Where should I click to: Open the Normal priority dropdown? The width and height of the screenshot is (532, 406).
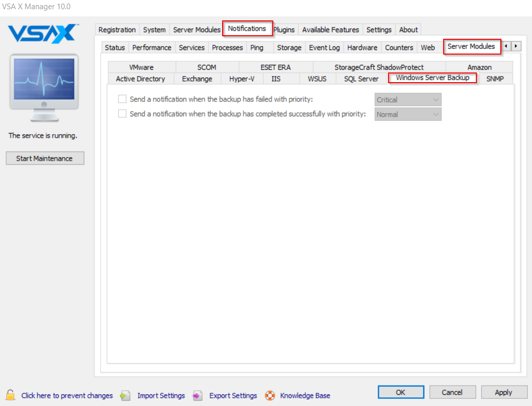(408, 115)
